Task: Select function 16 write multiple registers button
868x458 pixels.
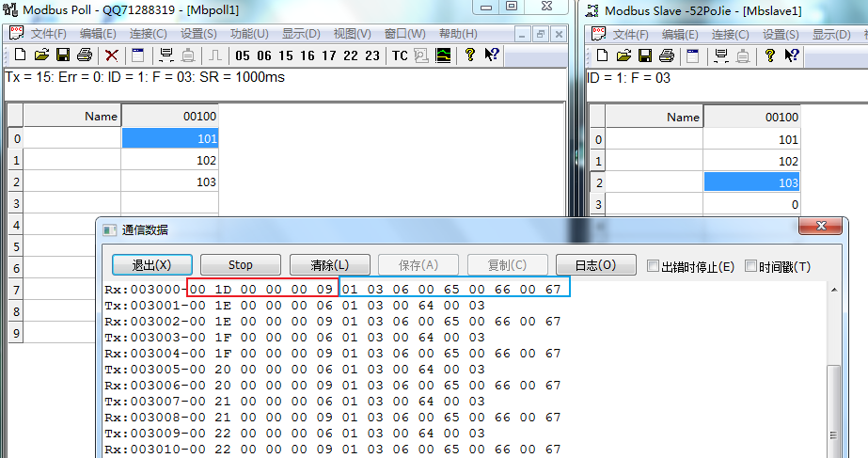Action: (308, 55)
